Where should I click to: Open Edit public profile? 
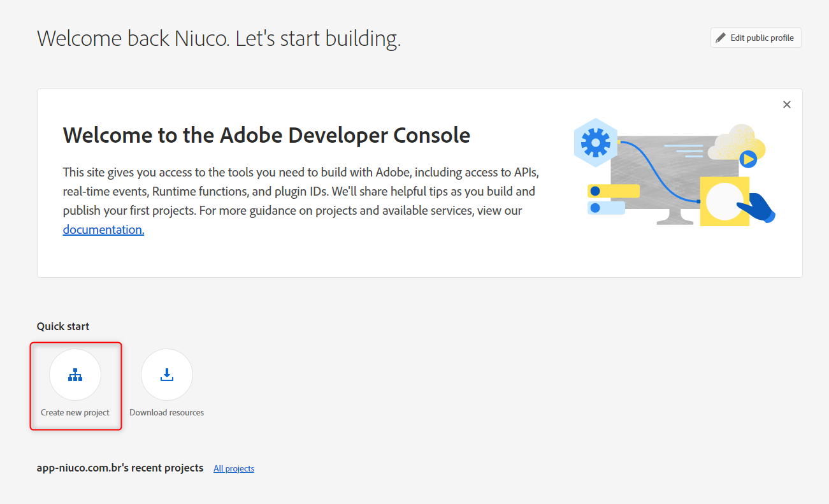[x=756, y=38]
